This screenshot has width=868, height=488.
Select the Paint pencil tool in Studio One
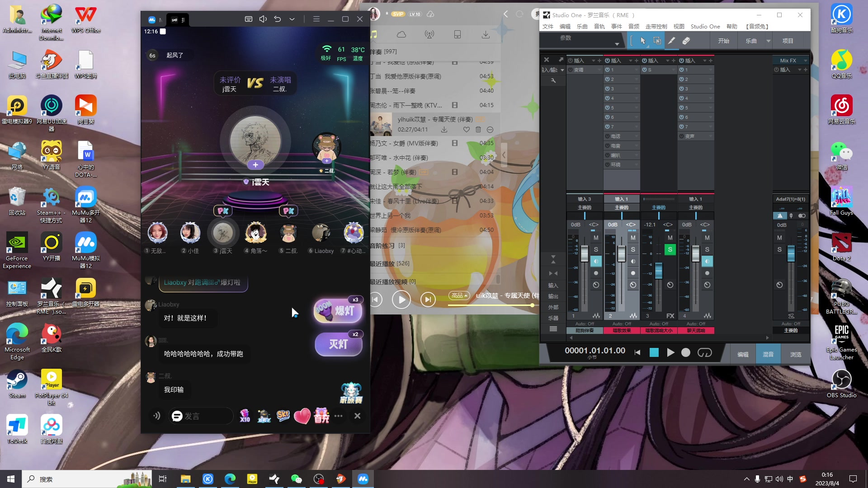672,41
